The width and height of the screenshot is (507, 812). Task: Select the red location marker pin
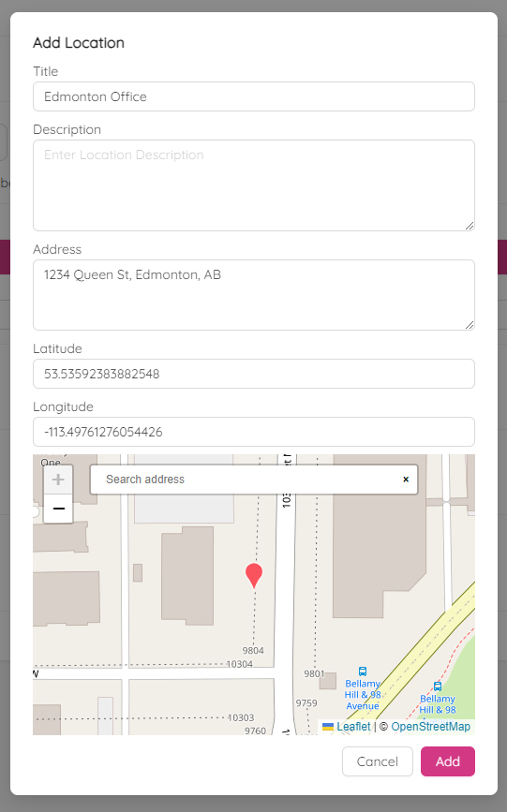point(254,576)
